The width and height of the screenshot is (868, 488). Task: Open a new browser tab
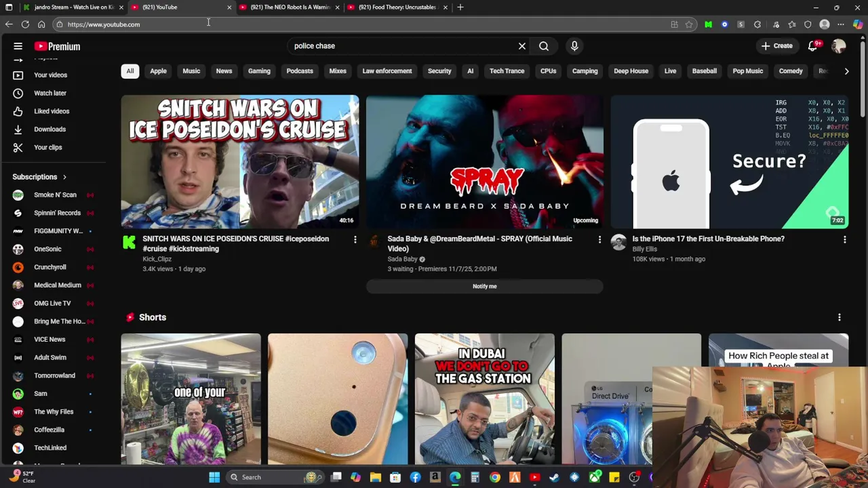(x=460, y=7)
